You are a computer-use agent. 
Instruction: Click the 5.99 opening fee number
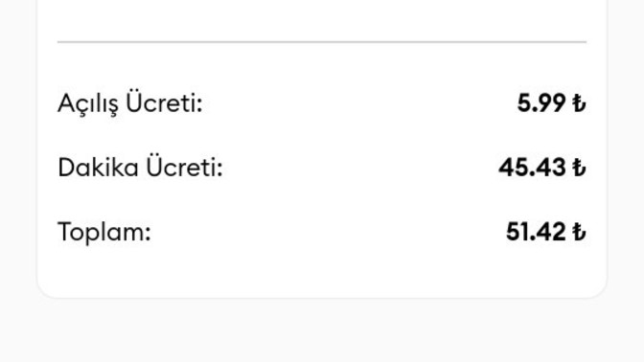(541, 103)
